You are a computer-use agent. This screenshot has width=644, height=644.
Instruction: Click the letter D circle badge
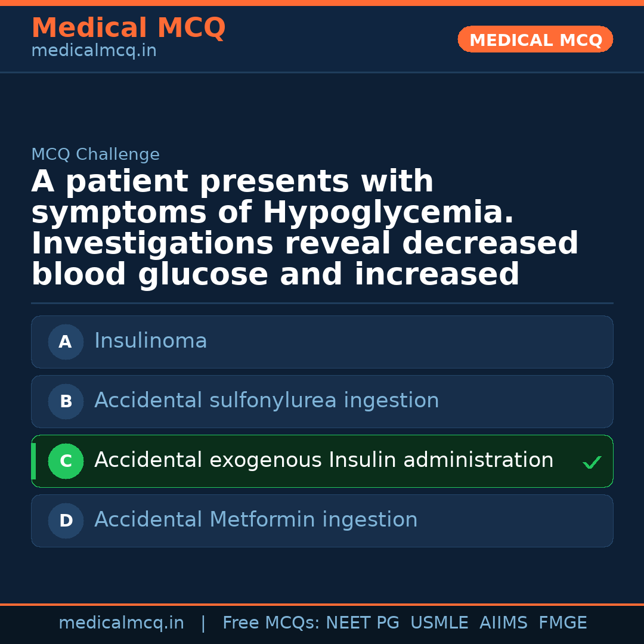66,521
